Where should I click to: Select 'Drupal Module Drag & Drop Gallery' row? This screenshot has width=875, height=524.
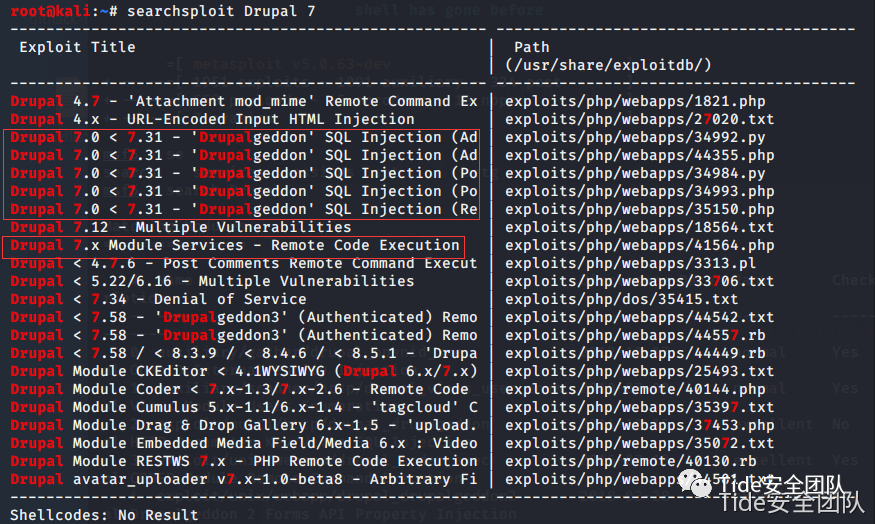pyautogui.click(x=244, y=425)
